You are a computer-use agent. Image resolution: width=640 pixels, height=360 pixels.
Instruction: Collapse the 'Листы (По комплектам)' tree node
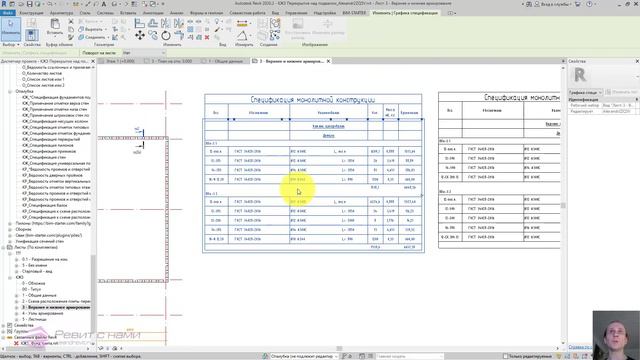[x=4, y=247]
